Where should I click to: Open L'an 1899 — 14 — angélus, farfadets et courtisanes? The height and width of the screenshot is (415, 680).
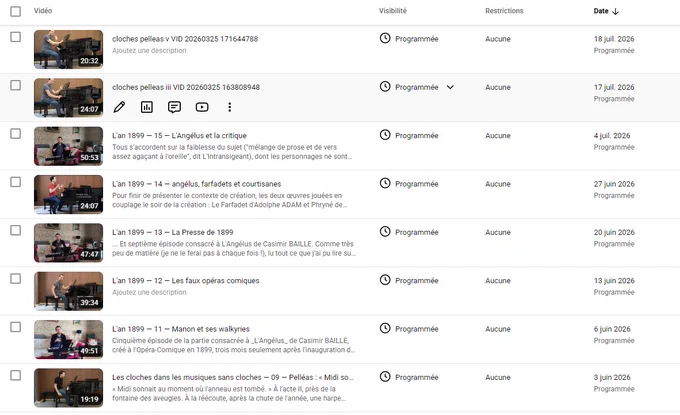196,184
